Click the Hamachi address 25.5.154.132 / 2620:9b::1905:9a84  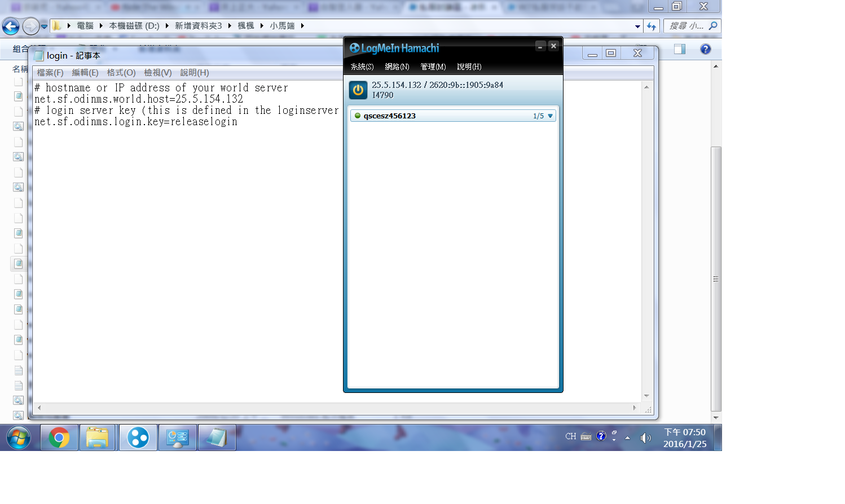438,85
